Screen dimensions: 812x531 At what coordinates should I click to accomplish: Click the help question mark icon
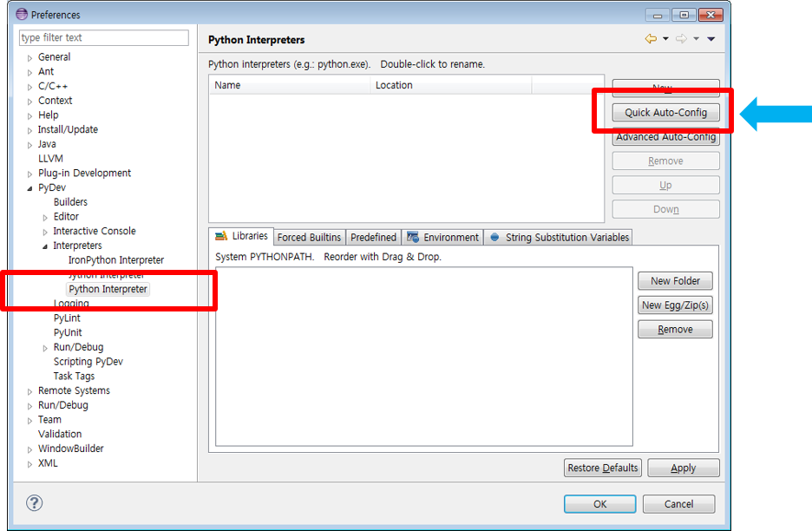coord(35,503)
